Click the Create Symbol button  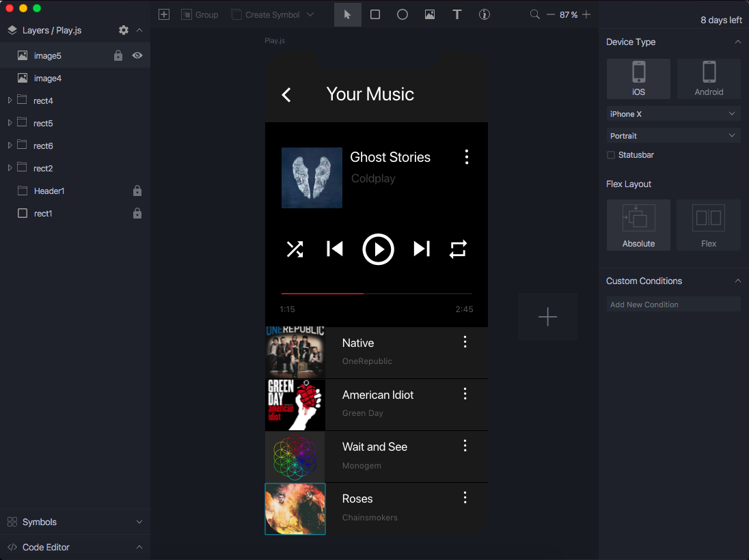[266, 14]
